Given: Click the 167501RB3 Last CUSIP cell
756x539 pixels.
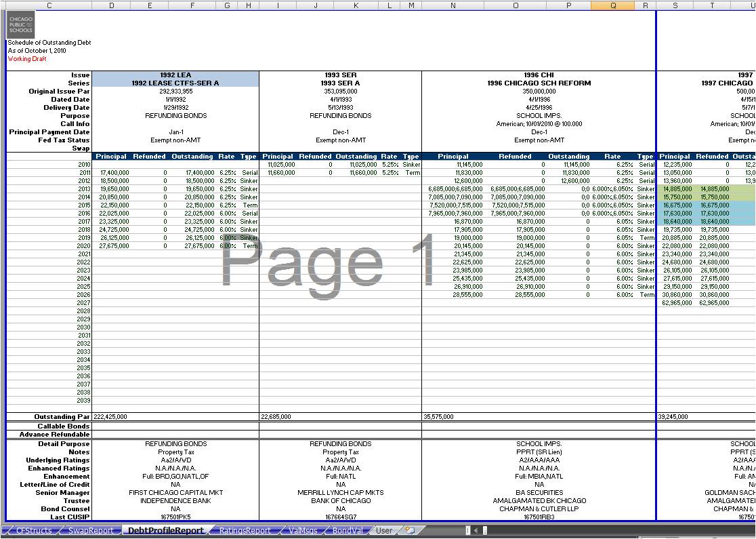Looking at the screenshot, I should click(x=539, y=517).
